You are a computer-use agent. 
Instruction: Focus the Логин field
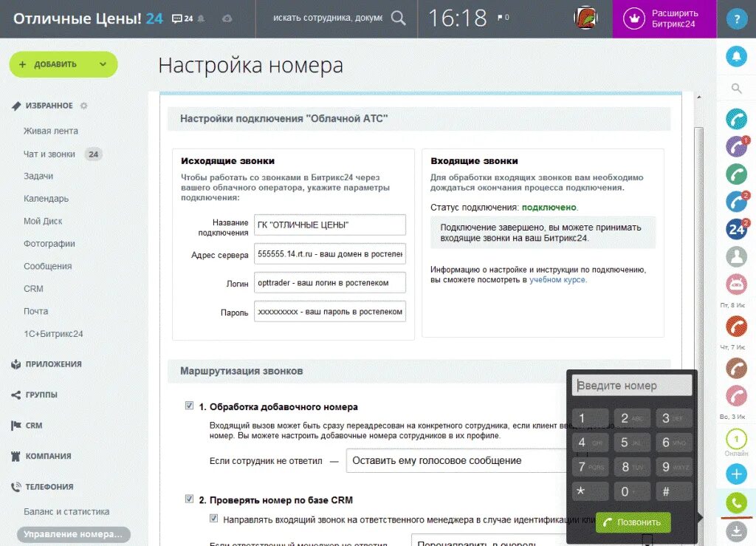point(330,283)
